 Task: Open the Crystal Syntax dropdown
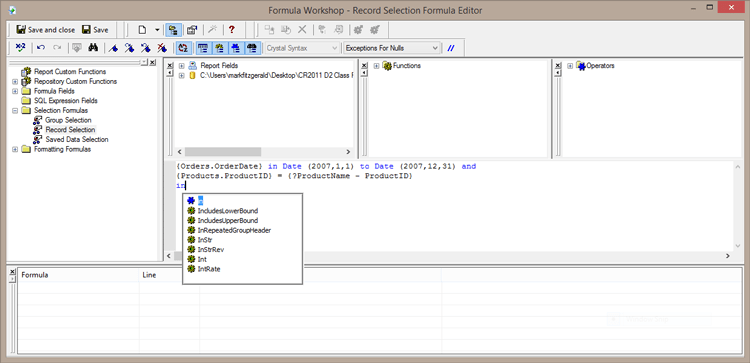(301, 48)
